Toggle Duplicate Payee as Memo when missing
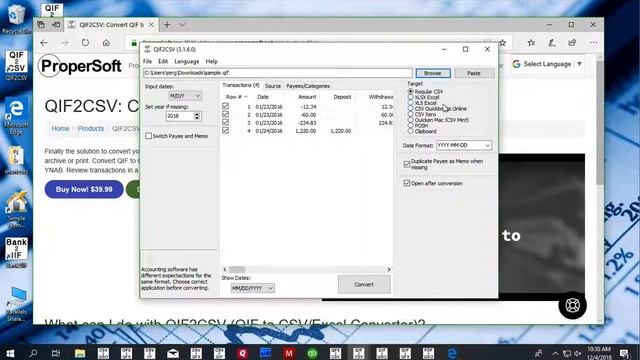The width and height of the screenshot is (640, 360). point(407,164)
